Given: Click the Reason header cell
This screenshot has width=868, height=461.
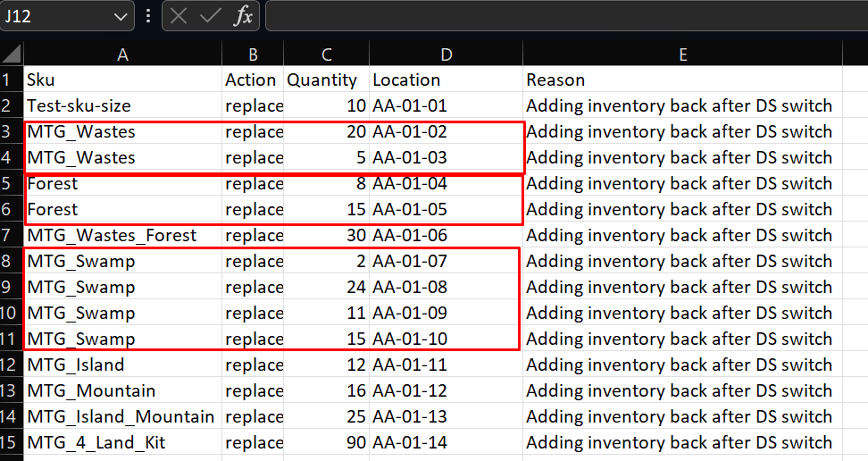Looking at the screenshot, I should point(682,80).
